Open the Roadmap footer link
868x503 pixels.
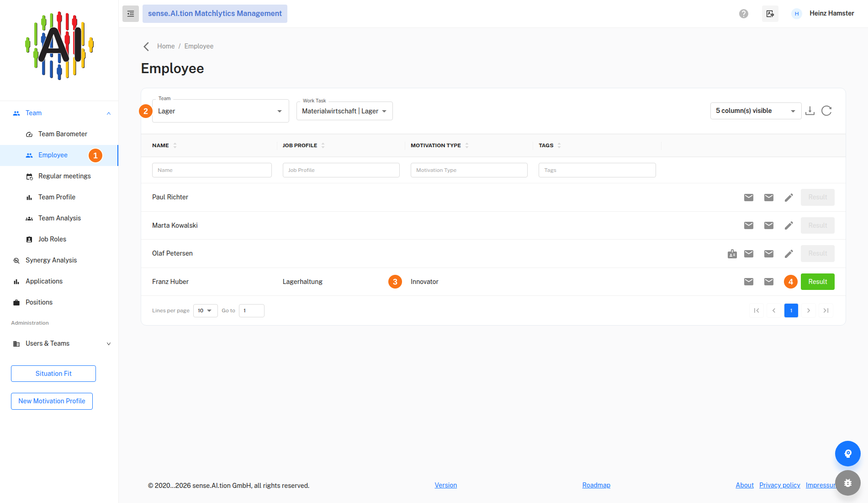(596, 485)
